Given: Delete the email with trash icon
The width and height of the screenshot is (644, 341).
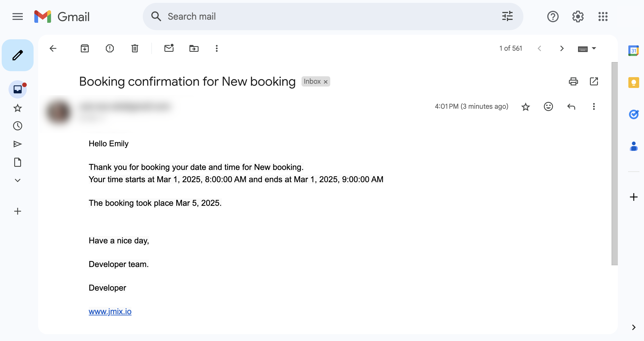Looking at the screenshot, I should pos(135,48).
